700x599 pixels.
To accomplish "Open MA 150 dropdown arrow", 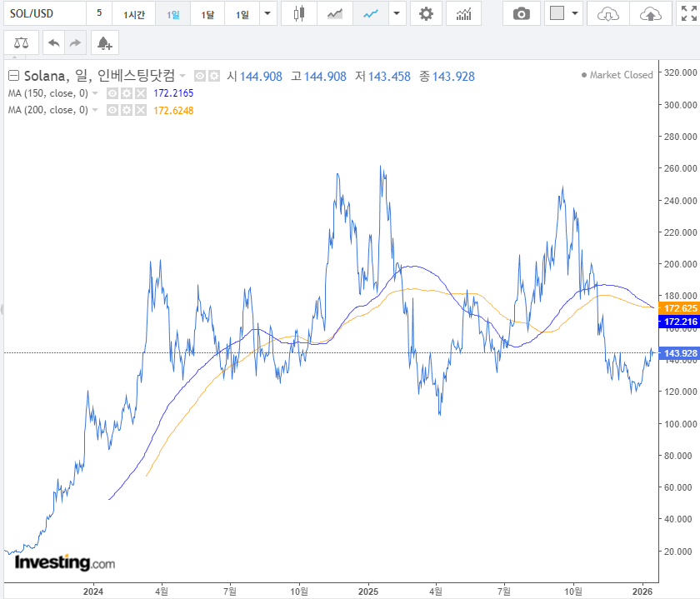I will (95, 94).
